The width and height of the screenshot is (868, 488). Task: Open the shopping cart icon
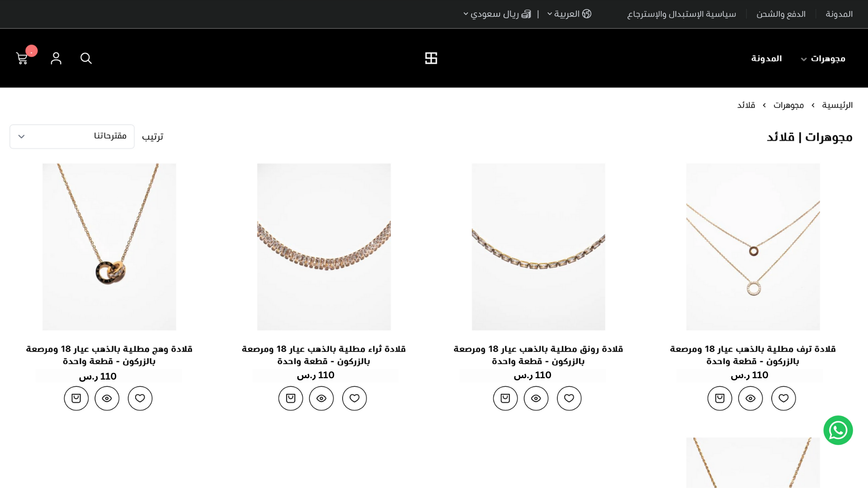[22, 58]
